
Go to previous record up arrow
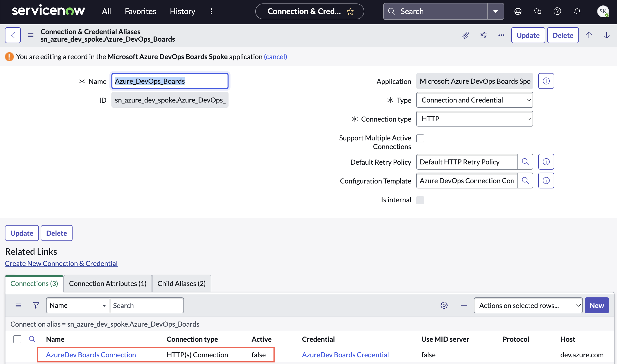tap(589, 35)
